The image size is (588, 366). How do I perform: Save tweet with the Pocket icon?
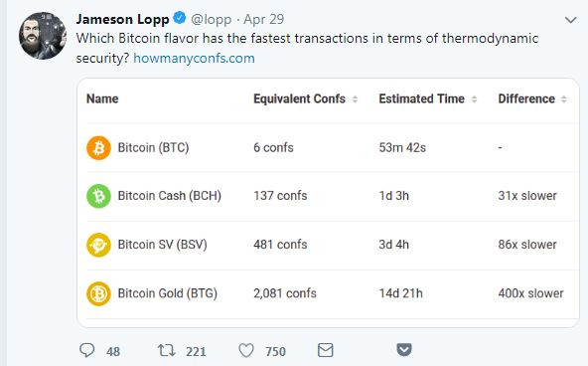pyautogui.click(x=404, y=349)
